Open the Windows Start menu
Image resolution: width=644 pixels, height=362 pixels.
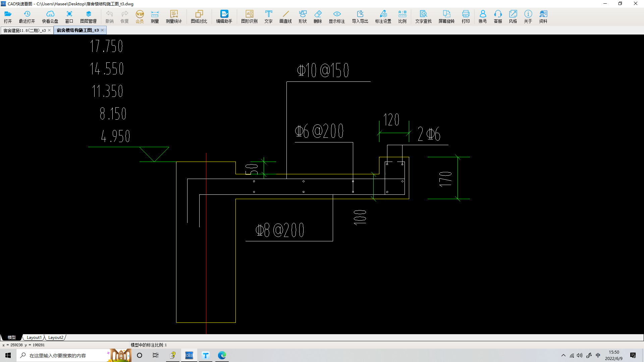(8, 355)
